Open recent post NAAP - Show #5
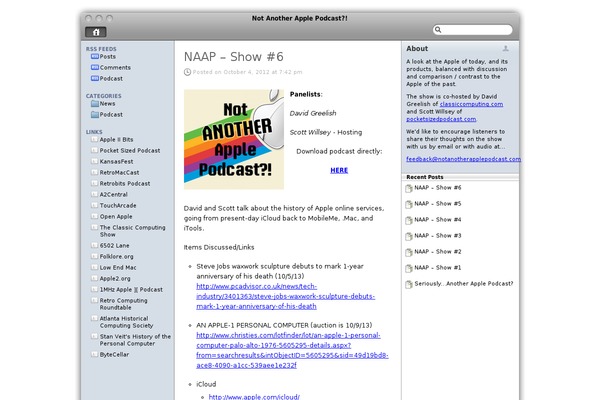Viewport: 600px width, 400px height. (438, 204)
